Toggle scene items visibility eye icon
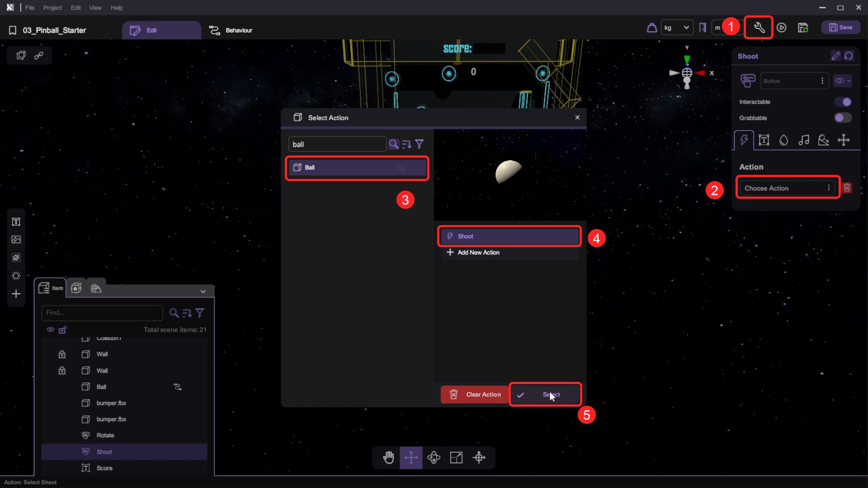Screen dimensions: 868x488 (x=50, y=330)
